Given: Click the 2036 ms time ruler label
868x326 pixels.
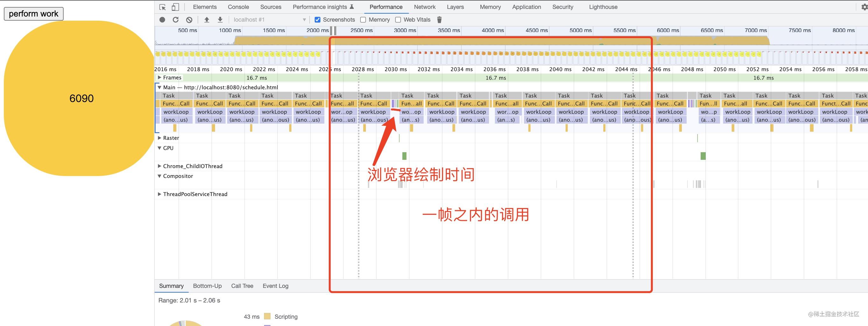Looking at the screenshot, I should click(x=494, y=69).
